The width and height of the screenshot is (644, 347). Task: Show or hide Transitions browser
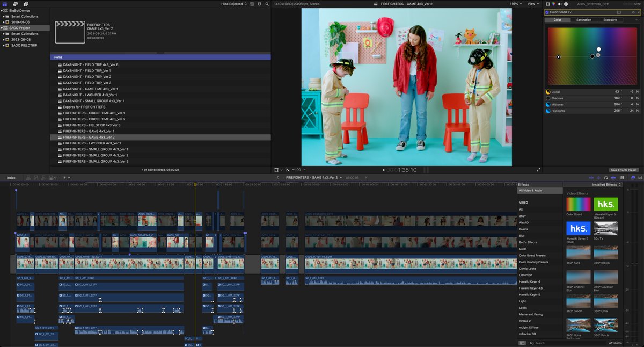coord(640,178)
